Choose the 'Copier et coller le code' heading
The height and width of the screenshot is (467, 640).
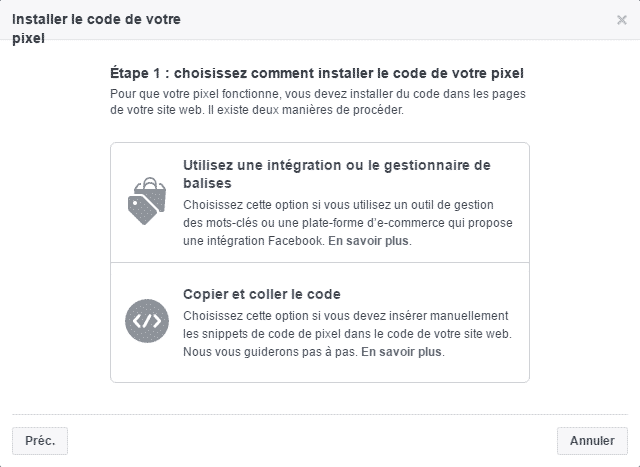(262, 294)
